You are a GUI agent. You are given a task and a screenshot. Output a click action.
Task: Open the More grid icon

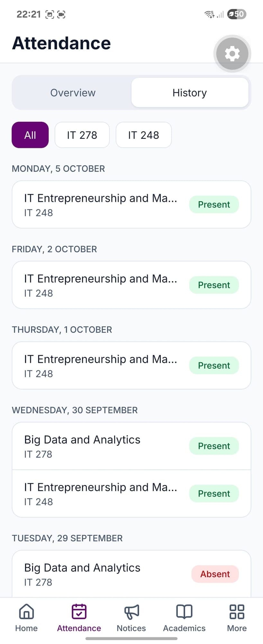pos(237,611)
